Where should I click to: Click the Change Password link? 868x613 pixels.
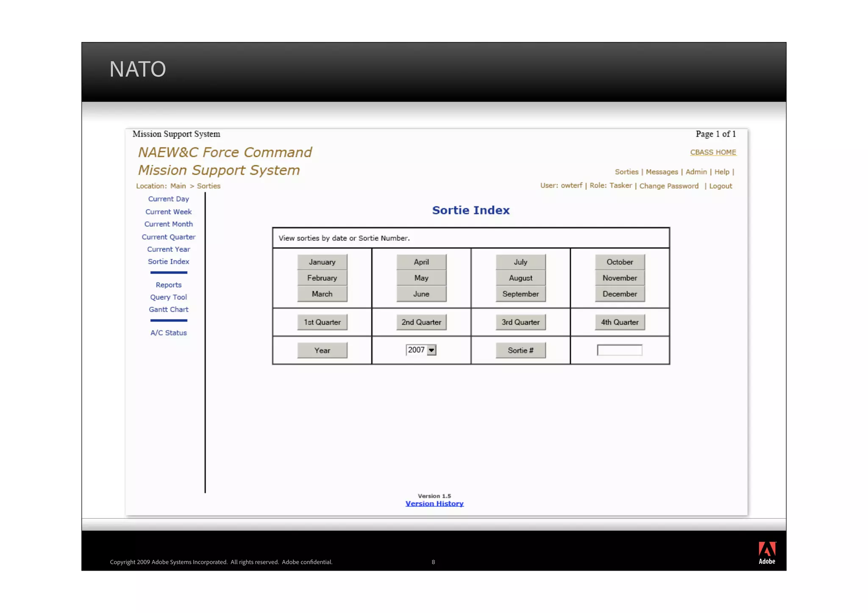coord(669,186)
